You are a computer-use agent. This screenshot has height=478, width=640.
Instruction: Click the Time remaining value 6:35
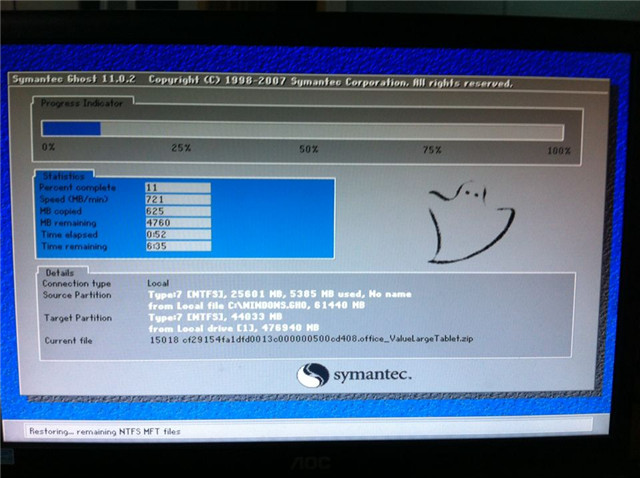(177, 246)
